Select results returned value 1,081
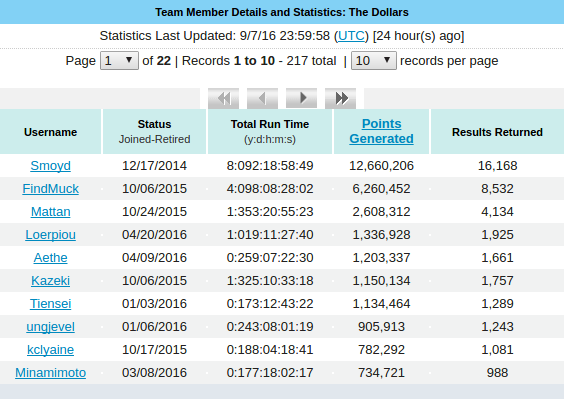Image resolution: width=564 pixels, height=399 pixels. 497,350
